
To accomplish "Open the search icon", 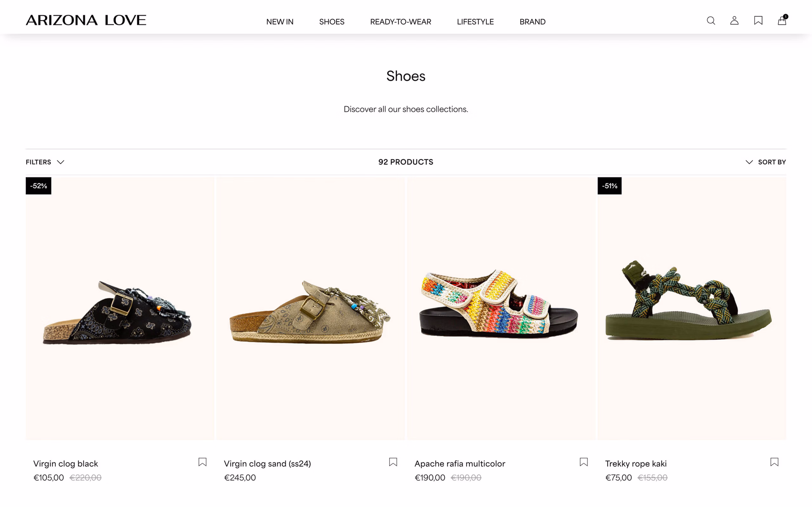I will (x=711, y=21).
